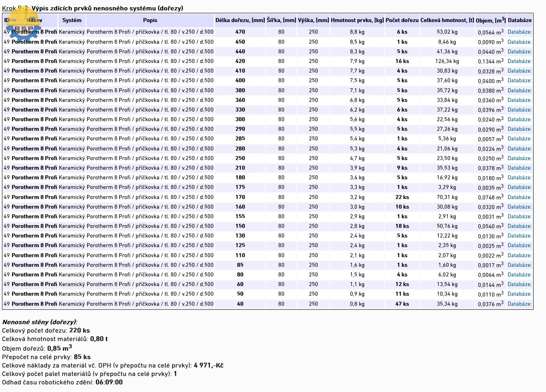
Task: Select the cut length value 285
Action: pos(240,138)
